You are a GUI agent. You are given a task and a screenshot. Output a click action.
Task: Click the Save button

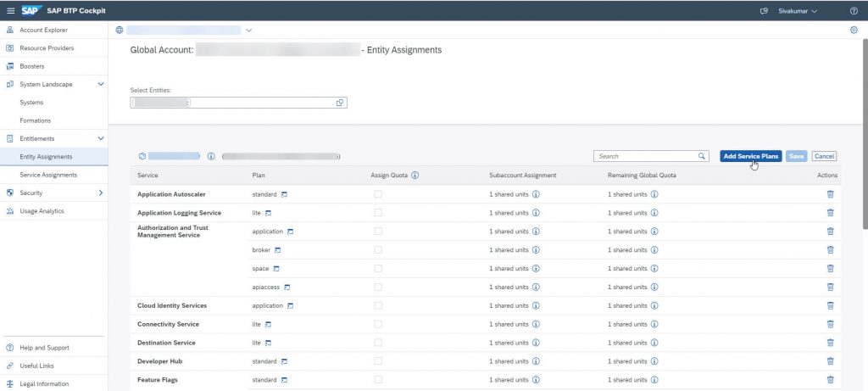(x=796, y=156)
